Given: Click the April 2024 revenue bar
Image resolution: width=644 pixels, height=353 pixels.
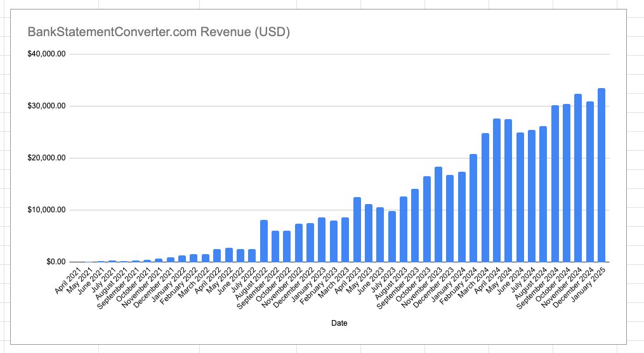Looking at the screenshot, I should point(497,190).
